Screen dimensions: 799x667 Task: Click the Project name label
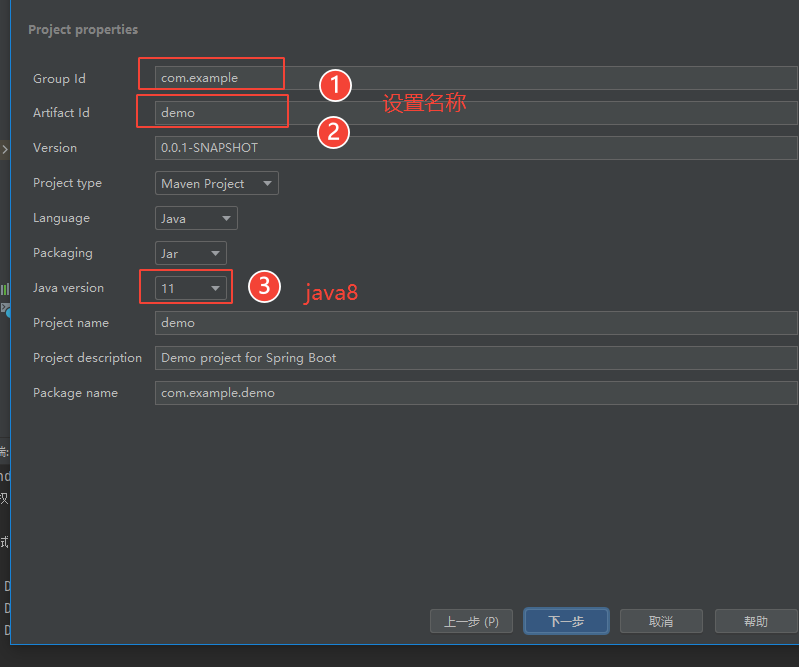point(71,323)
